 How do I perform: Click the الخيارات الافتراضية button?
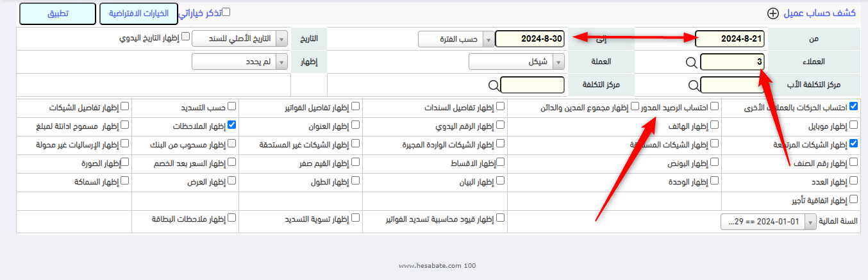139,13
